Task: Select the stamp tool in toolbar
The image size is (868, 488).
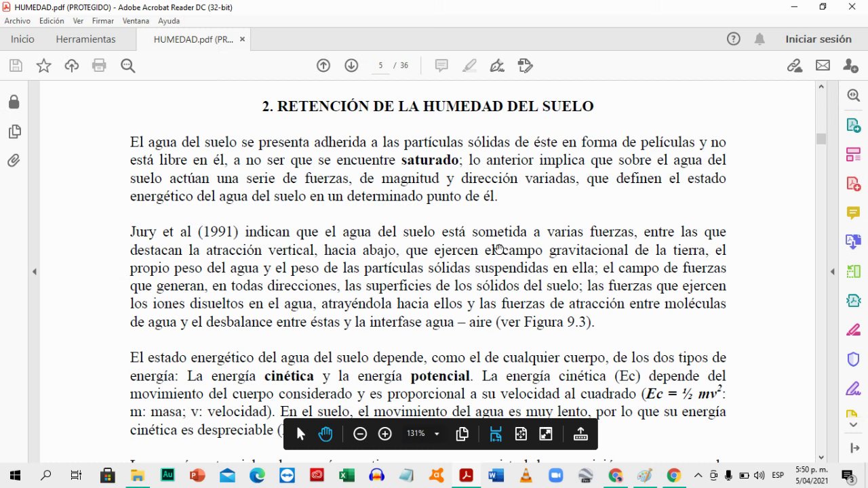Action: pyautogui.click(x=525, y=66)
